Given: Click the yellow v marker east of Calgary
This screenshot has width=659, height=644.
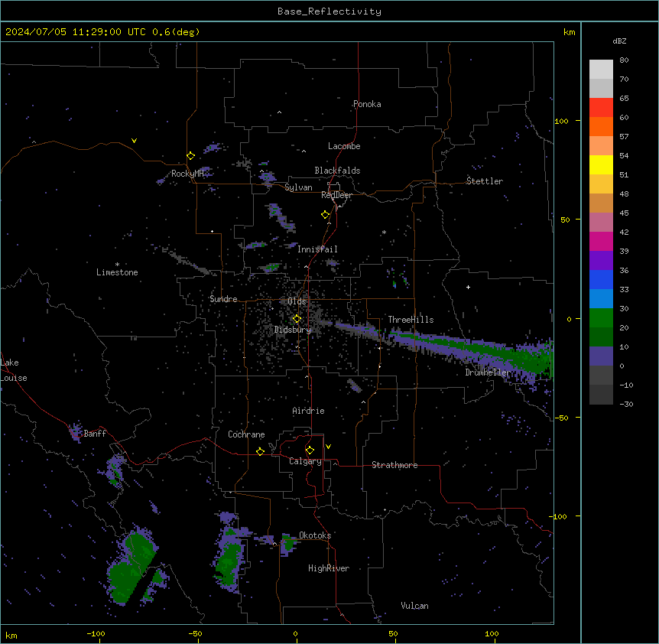Looking at the screenshot, I should 328,447.
